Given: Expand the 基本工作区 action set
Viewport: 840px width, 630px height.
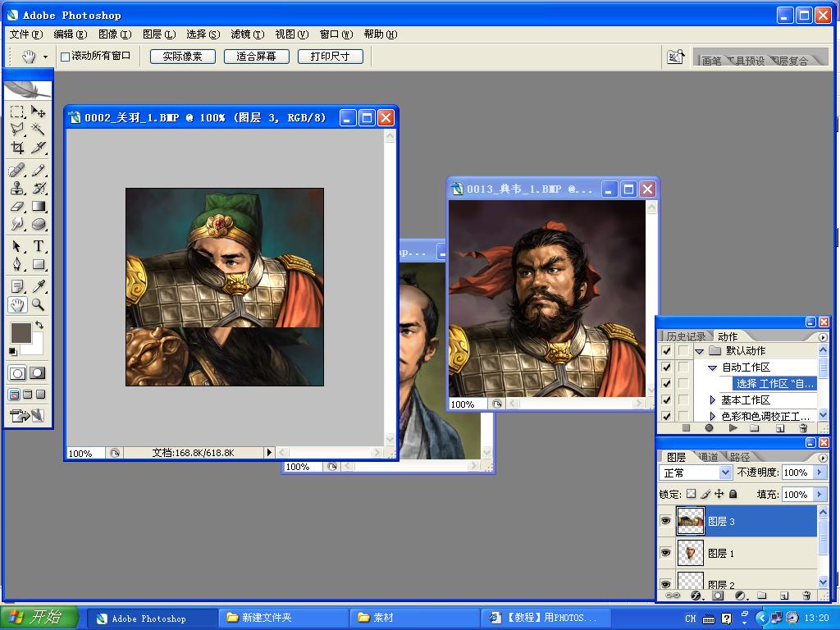Looking at the screenshot, I should [x=713, y=400].
